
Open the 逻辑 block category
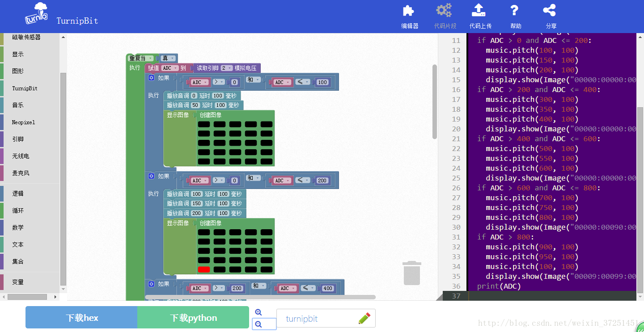[x=30, y=193]
